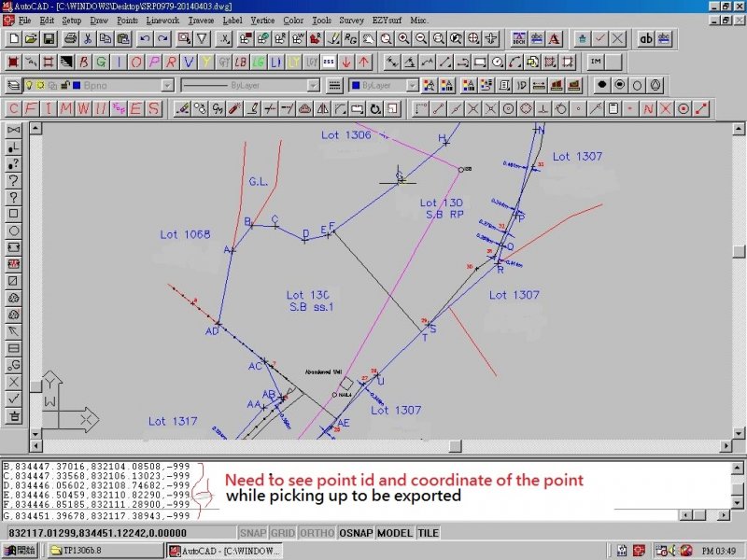Open the ByLayer color dropdown
The image size is (747, 560).
pos(411,85)
